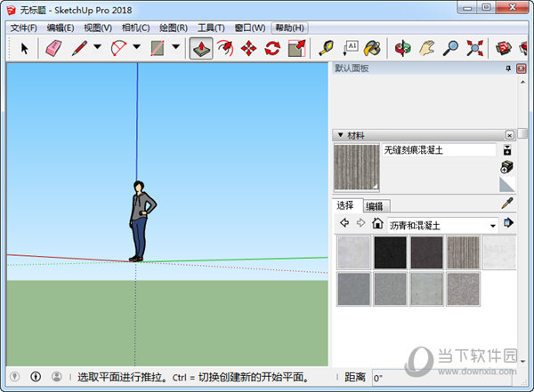Screen dimensions: 534x392
Task: Select the Text label tool
Action: pyautogui.click(x=351, y=48)
